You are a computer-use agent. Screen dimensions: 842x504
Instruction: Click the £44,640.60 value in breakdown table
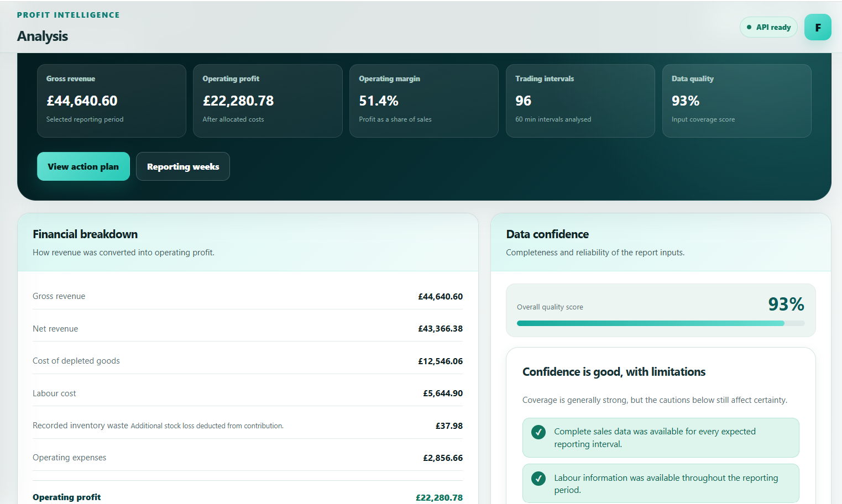coord(440,297)
